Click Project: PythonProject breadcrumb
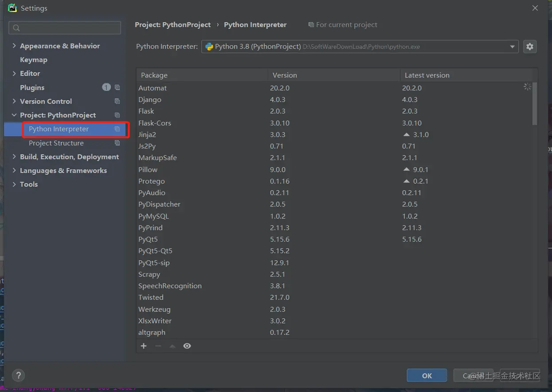This screenshot has width=552, height=392. pos(173,25)
